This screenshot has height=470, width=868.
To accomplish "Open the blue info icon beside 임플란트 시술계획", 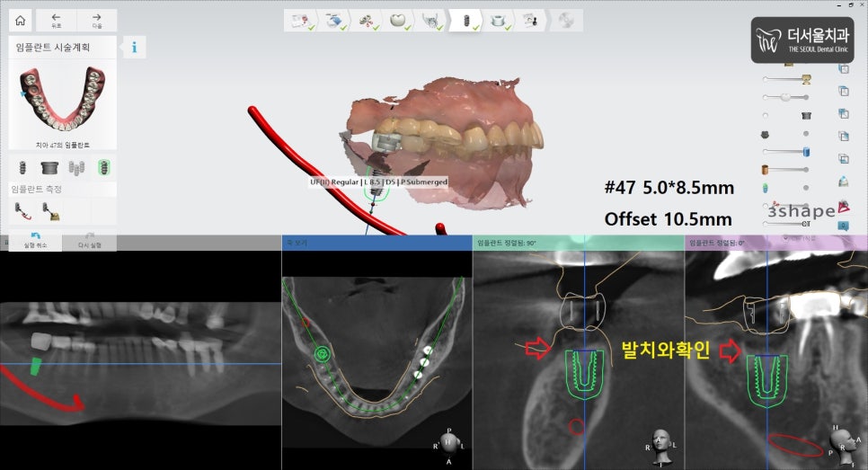I will point(134,47).
